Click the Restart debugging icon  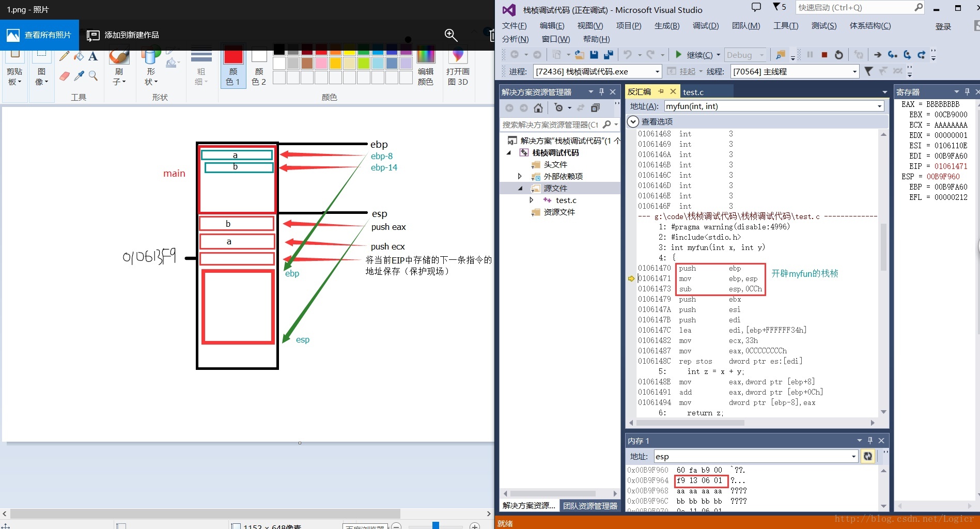tap(839, 55)
